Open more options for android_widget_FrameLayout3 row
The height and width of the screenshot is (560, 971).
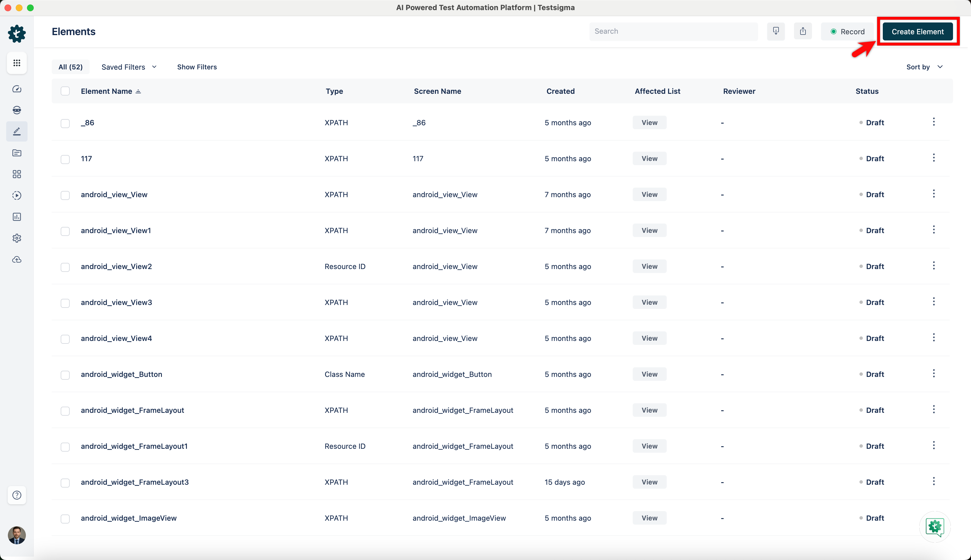click(934, 481)
